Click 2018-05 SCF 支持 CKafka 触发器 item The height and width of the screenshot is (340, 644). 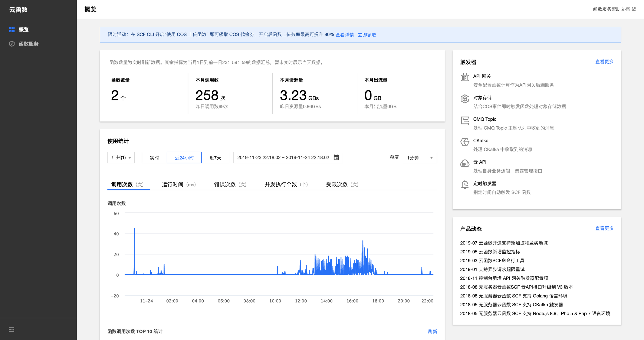512,304
